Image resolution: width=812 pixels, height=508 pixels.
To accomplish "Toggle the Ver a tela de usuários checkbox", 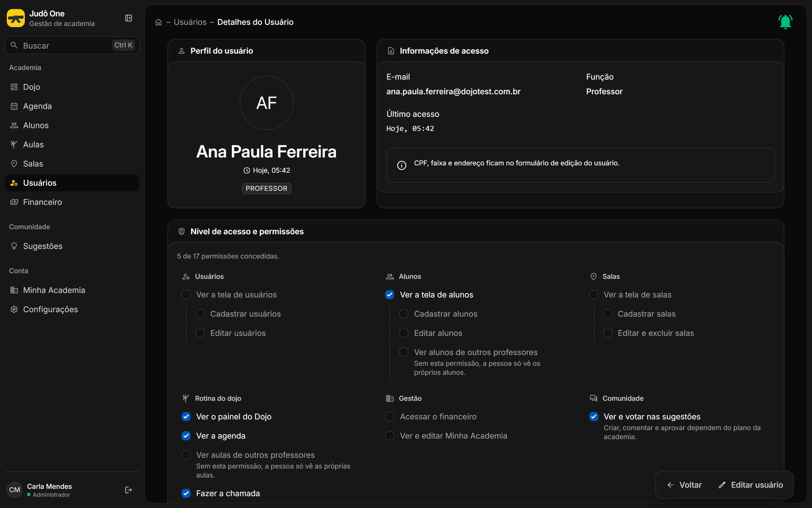I will coord(186,295).
